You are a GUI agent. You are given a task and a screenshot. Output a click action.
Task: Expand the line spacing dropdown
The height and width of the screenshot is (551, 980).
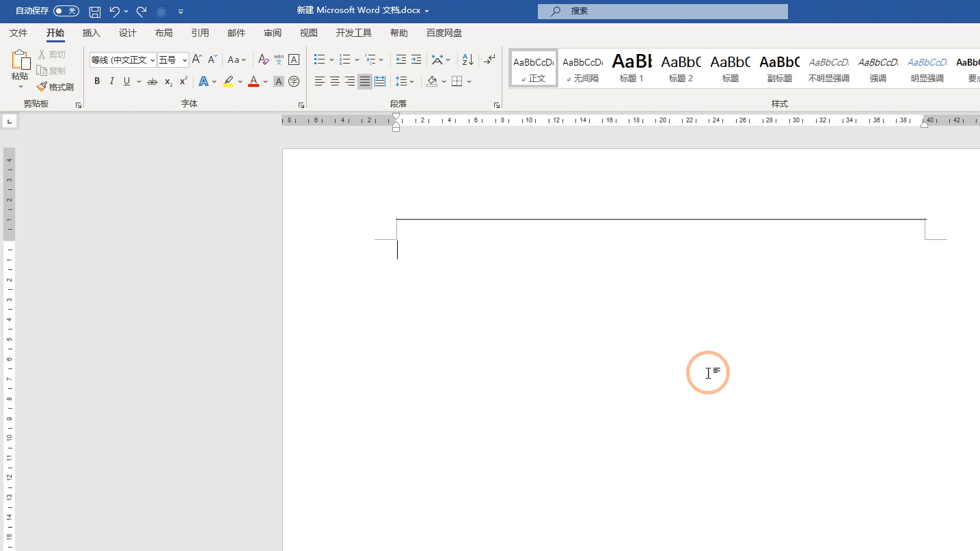tap(412, 81)
